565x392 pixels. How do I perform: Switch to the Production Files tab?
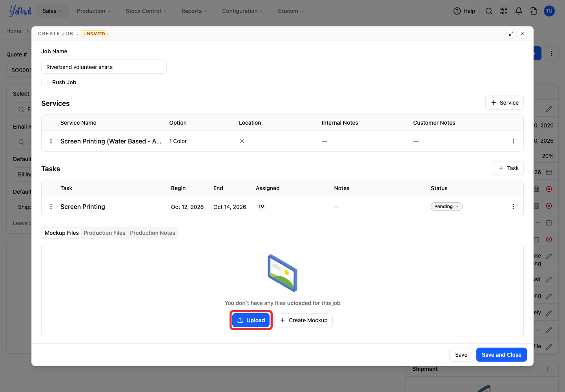point(104,233)
